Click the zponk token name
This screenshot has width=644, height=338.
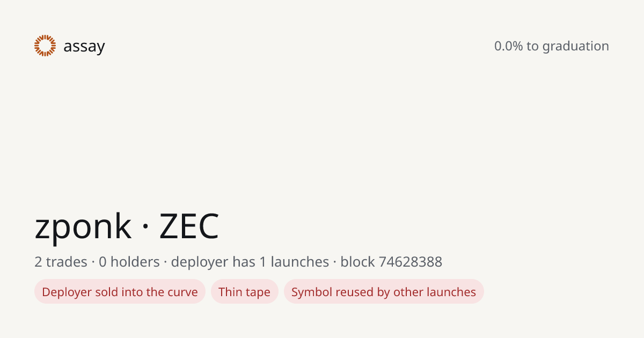[x=83, y=226]
